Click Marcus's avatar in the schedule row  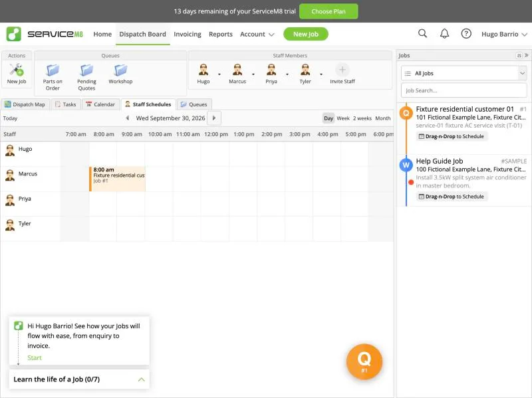(x=10, y=175)
